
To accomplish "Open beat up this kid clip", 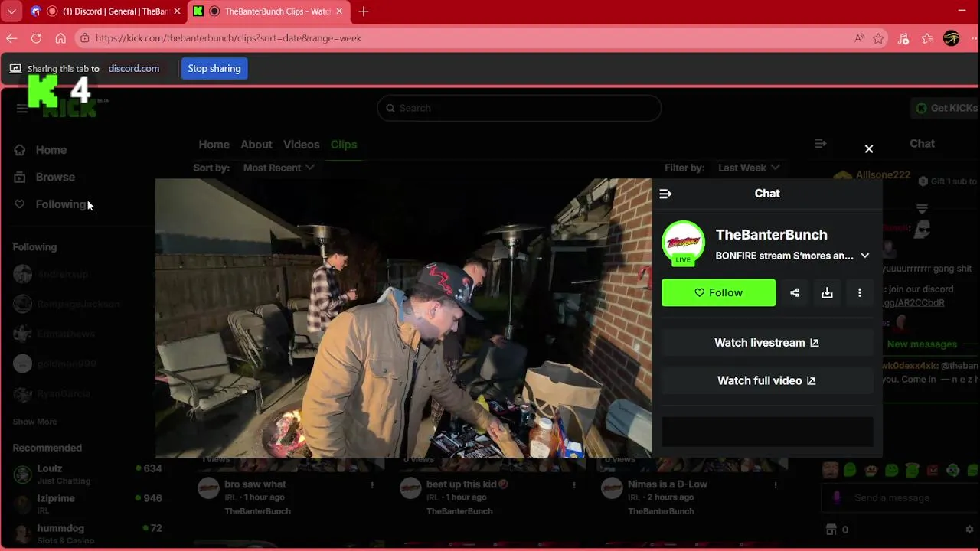I will point(467,484).
